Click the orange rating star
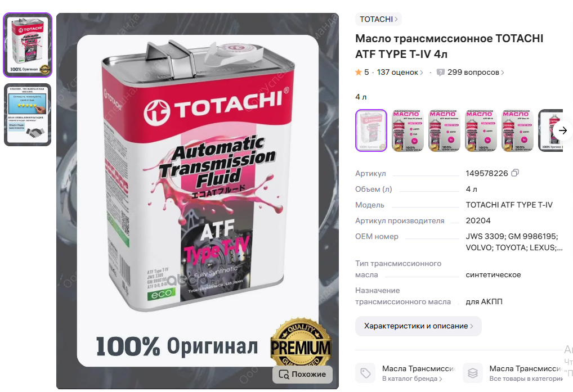This screenshot has height=392, width=573. click(x=359, y=72)
